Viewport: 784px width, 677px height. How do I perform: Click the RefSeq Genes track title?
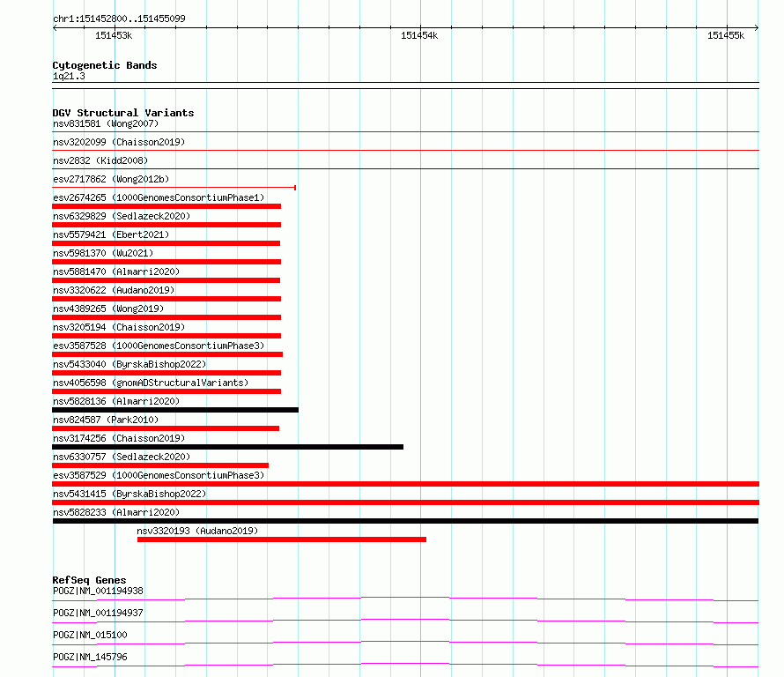click(x=90, y=580)
